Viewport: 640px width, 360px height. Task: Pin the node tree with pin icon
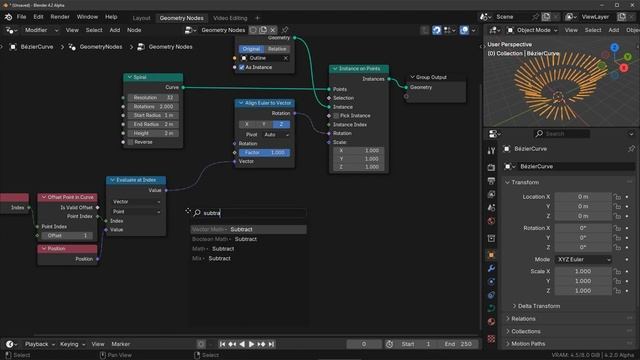click(285, 30)
